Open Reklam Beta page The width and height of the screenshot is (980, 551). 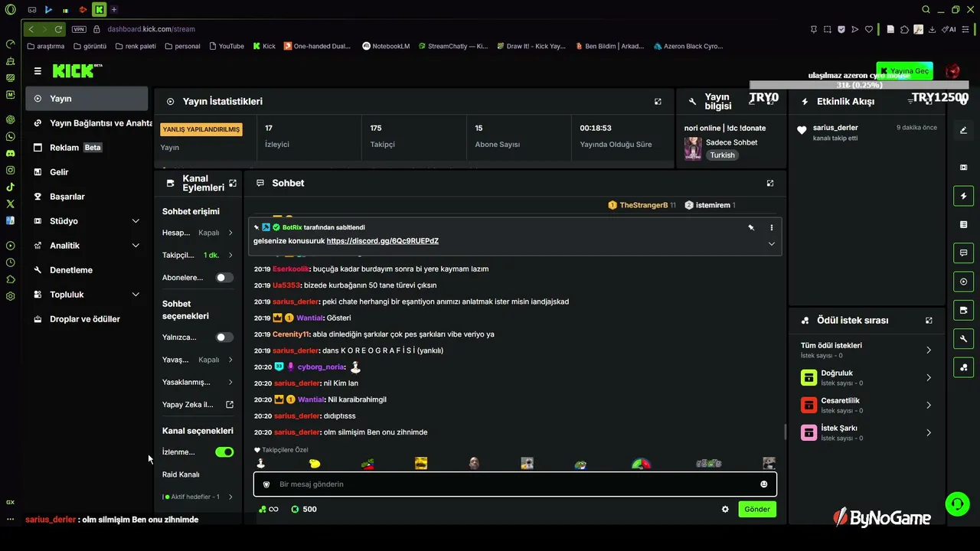[87, 148]
